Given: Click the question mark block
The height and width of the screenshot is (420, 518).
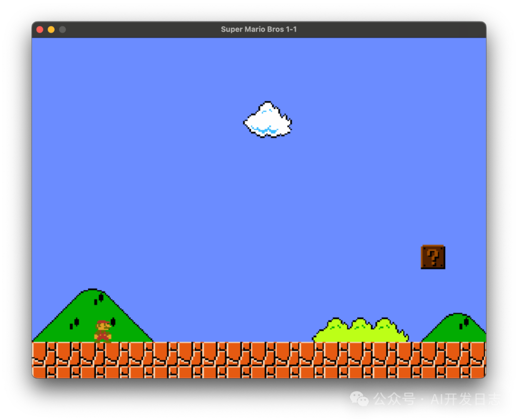Looking at the screenshot, I should pyautogui.click(x=433, y=257).
